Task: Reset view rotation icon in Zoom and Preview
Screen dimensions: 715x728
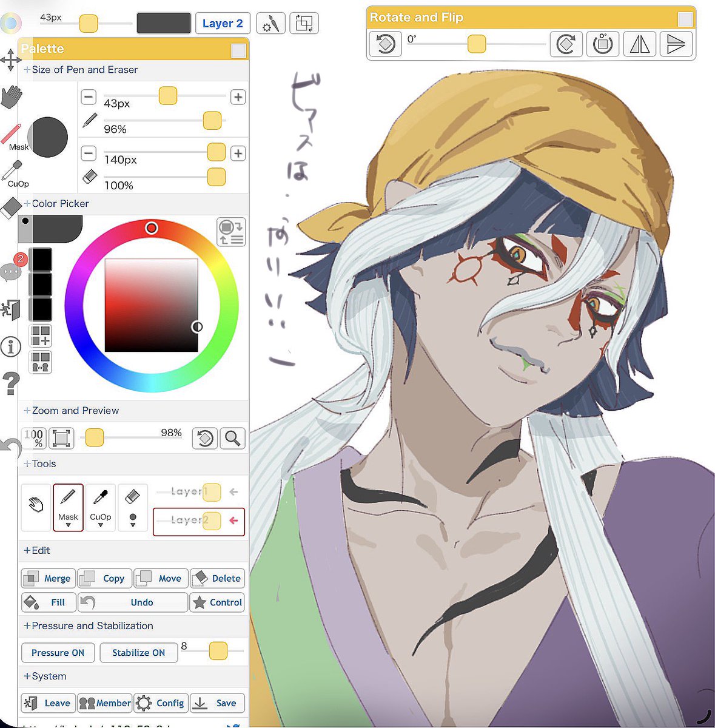Action: pos(205,437)
